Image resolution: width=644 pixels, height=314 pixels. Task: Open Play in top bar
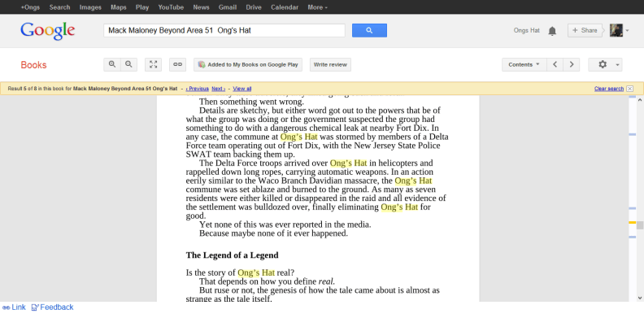click(x=142, y=7)
